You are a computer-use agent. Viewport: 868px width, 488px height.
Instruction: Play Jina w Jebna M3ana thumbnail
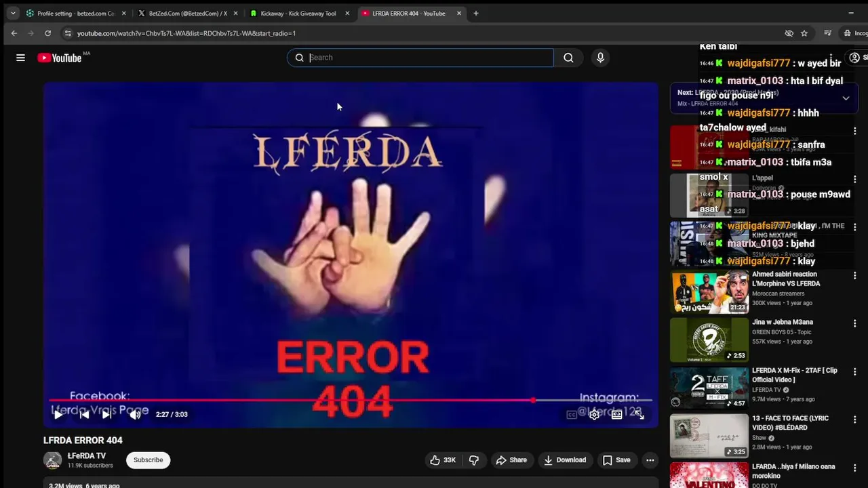point(709,340)
